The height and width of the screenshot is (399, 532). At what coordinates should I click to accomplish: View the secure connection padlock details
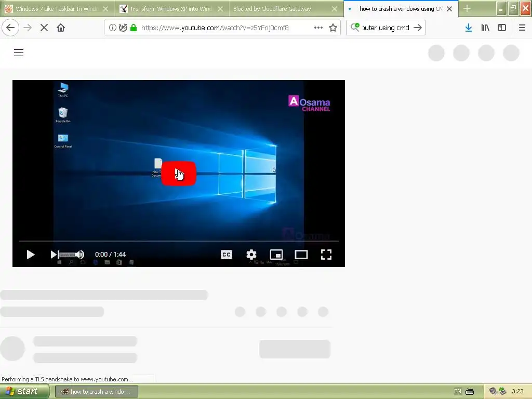(134, 28)
